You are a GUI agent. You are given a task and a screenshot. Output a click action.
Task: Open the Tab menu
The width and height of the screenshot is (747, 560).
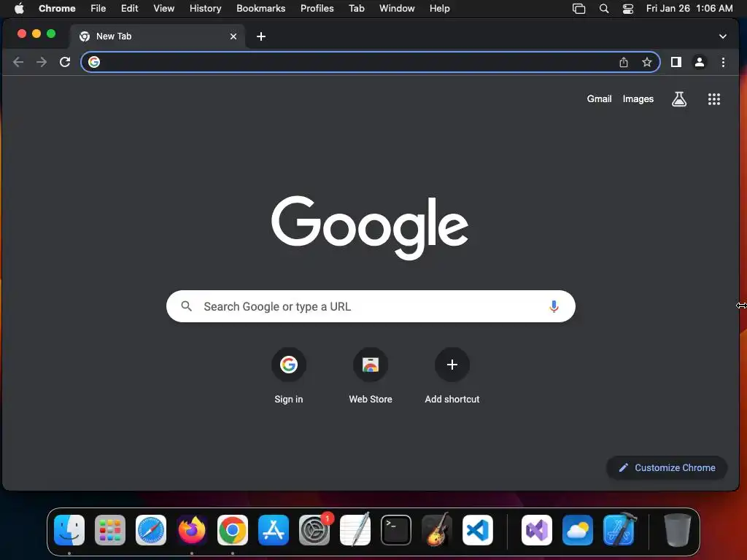(x=356, y=8)
